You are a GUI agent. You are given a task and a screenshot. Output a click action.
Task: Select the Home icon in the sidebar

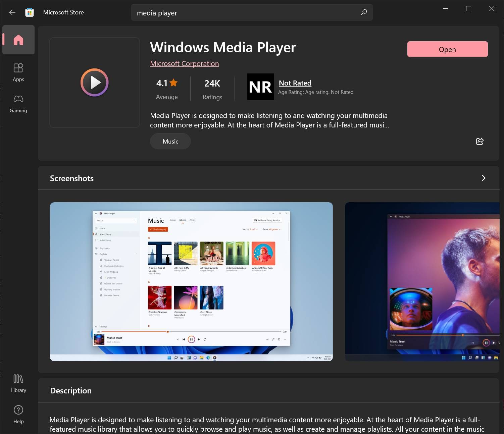tap(18, 40)
